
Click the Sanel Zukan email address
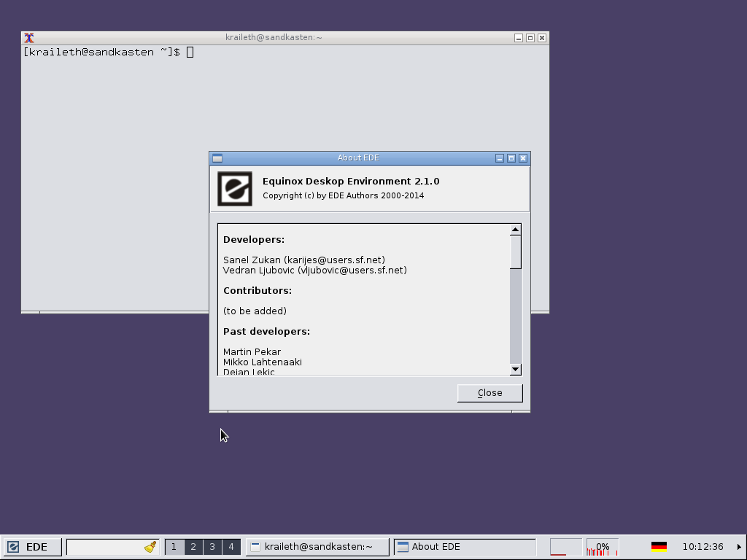click(x=335, y=260)
